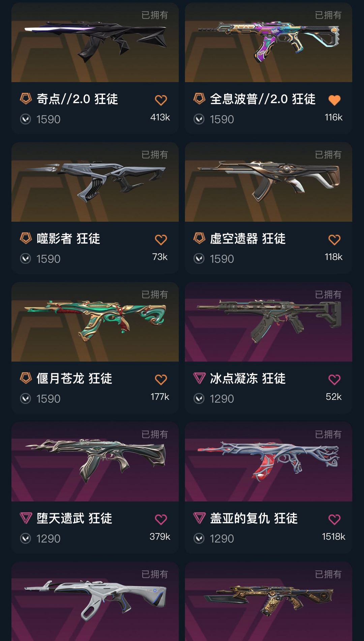Open the 全息波普//2.0 狂徒 weapon image
The height and width of the screenshot is (641, 364).
coord(269,42)
